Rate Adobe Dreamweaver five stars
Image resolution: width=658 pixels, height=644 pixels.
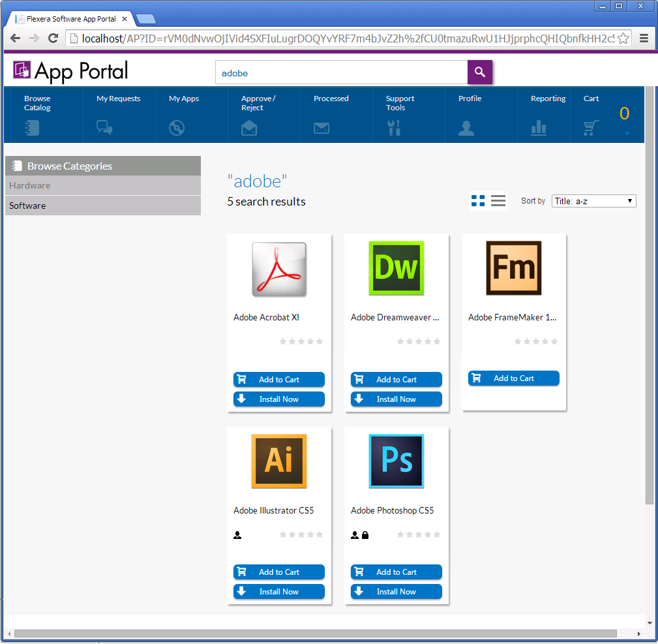tap(436, 341)
